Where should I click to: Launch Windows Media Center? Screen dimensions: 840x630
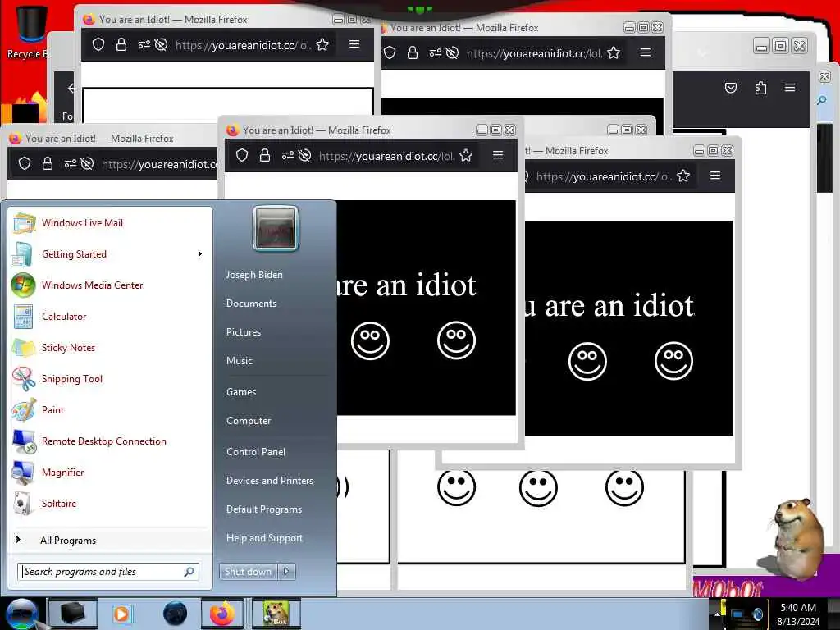coord(110,285)
